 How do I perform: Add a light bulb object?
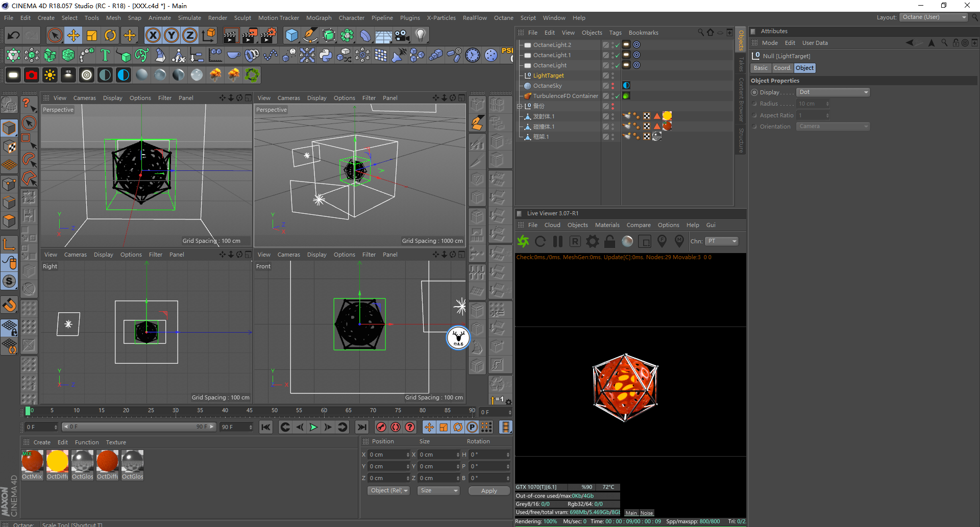[x=420, y=35]
